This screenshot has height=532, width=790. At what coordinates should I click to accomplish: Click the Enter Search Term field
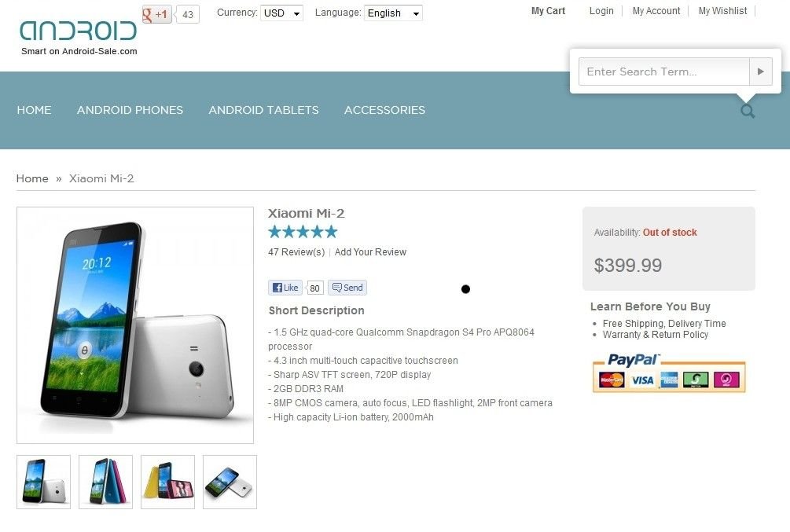click(664, 72)
